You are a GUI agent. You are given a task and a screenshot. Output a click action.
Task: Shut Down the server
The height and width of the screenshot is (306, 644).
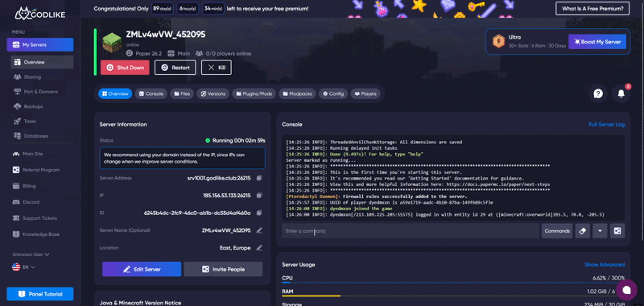(x=125, y=68)
